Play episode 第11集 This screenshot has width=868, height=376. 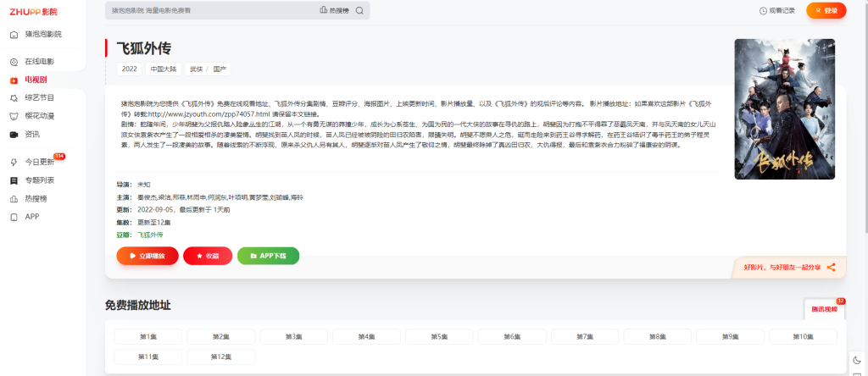click(148, 357)
